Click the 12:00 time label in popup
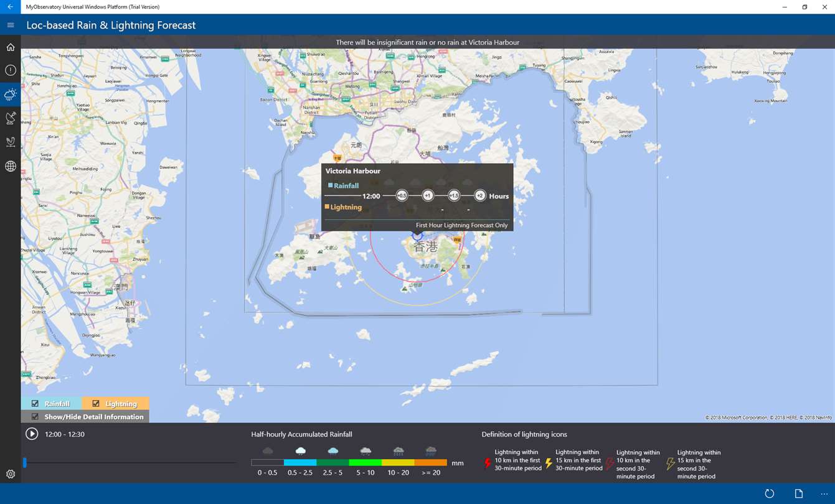Viewport: 835px width, 504px height. pyautogui.click(x=371, y=196)
